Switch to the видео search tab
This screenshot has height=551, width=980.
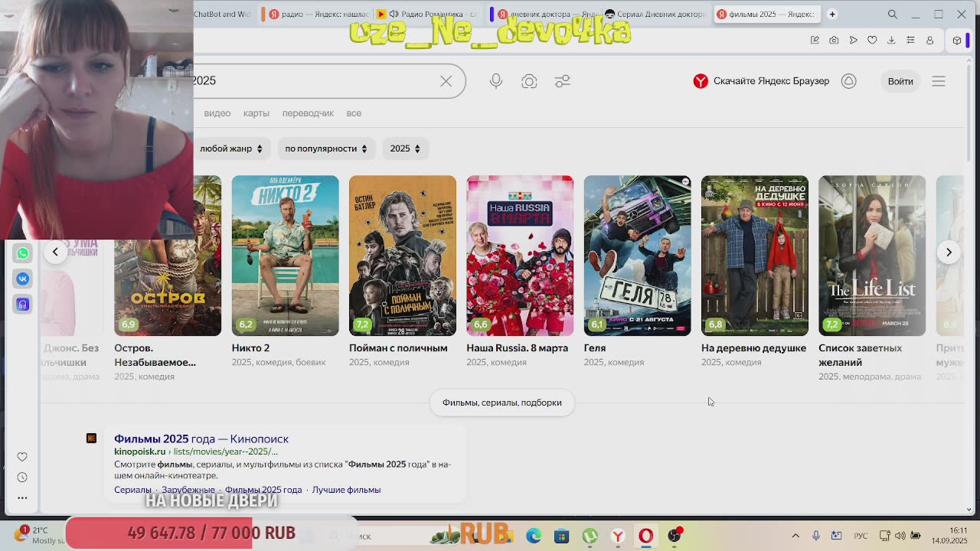coord(217,113)
